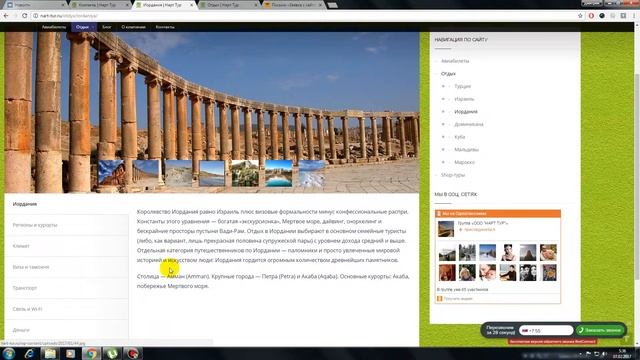This screenshot has height=360, width=640.
Task: Open Shop-туры in the sidebar navigation
Action: tap(453, 175)
